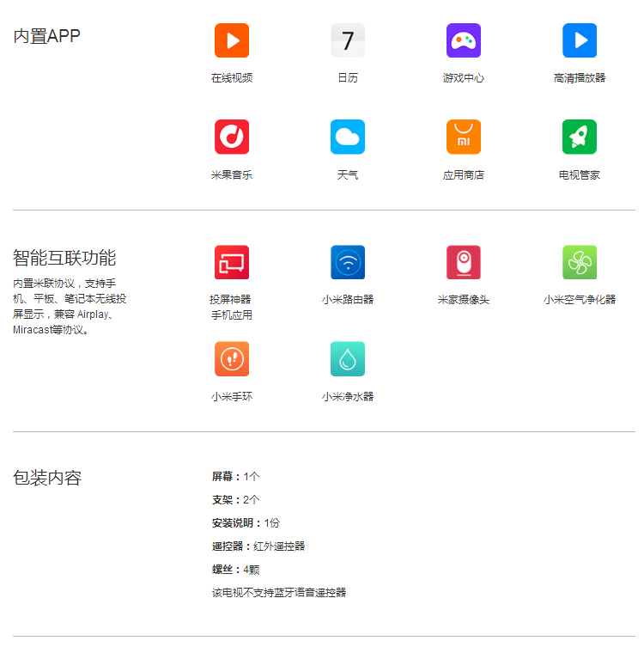Open the orange 应用商店 bag icon
This screenshot has height=647, width=644.
464,137
